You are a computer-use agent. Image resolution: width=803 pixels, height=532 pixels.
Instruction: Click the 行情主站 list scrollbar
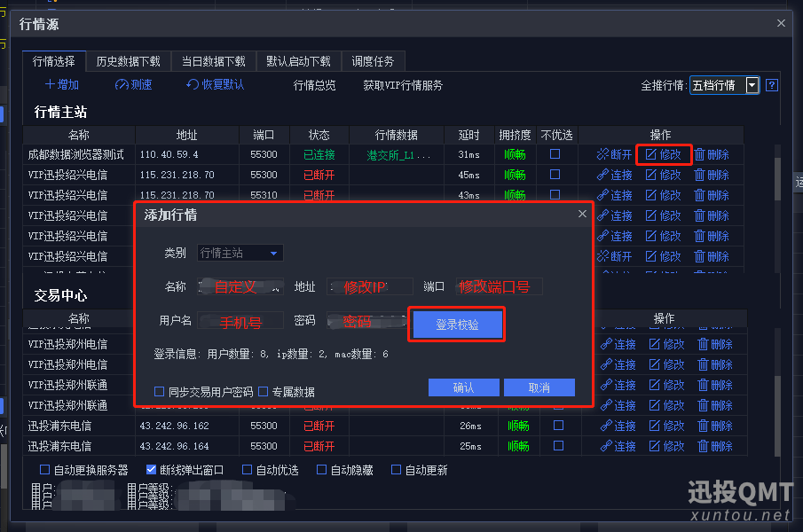[777, 179]
